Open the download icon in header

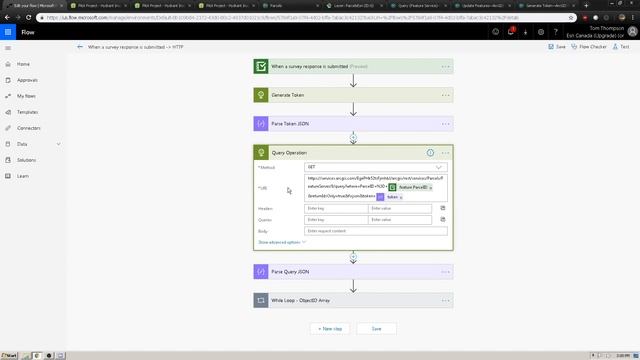pos(526,32)
